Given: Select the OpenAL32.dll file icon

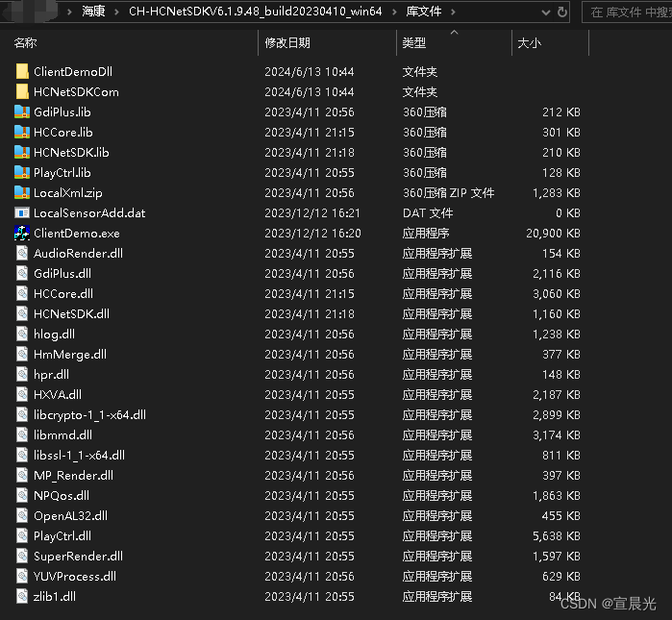Looking at the screenshot, I should [x=22, y=515].
